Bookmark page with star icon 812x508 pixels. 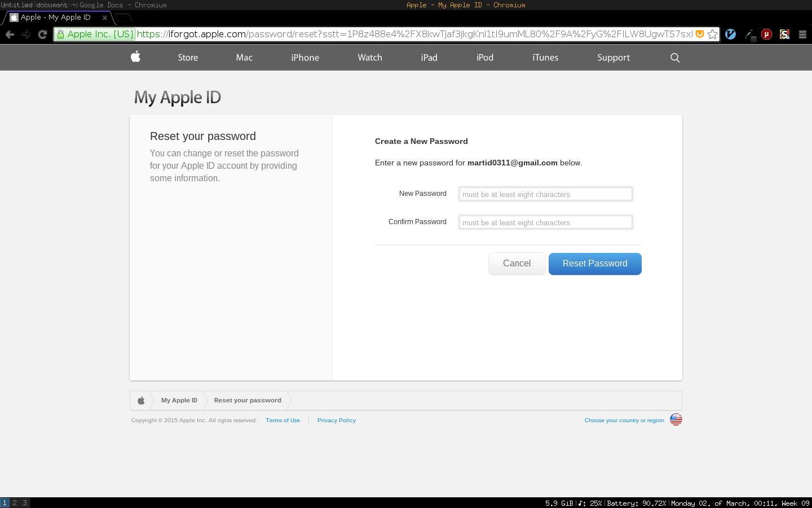tap(712, 34)
